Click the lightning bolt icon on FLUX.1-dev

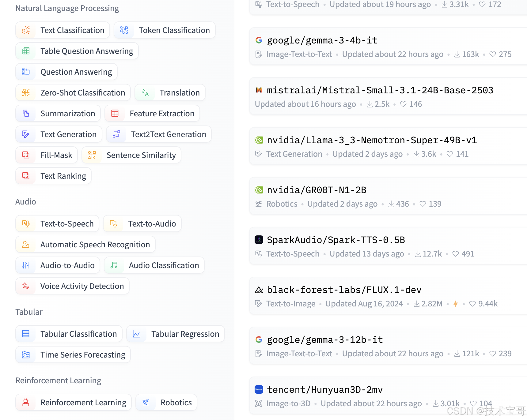pos(456,304)
